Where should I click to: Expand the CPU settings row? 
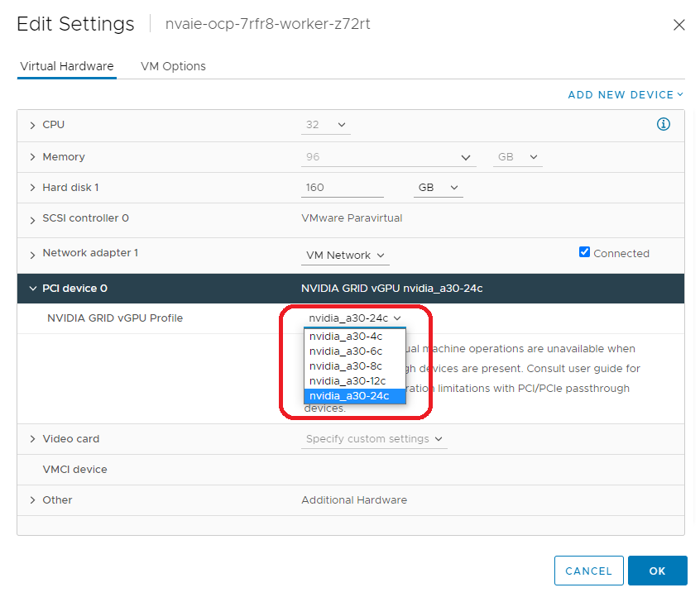point(33,125)
